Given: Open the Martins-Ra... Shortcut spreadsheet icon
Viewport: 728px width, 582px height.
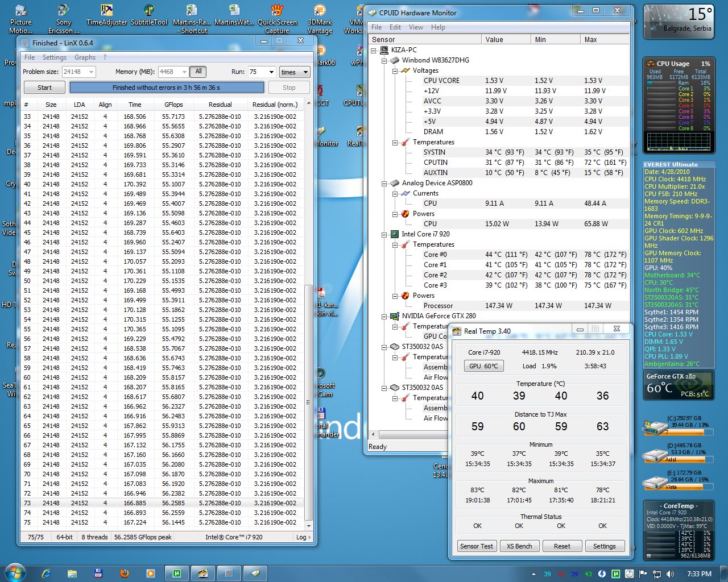Looking at the screenshot, I should 192,19.
